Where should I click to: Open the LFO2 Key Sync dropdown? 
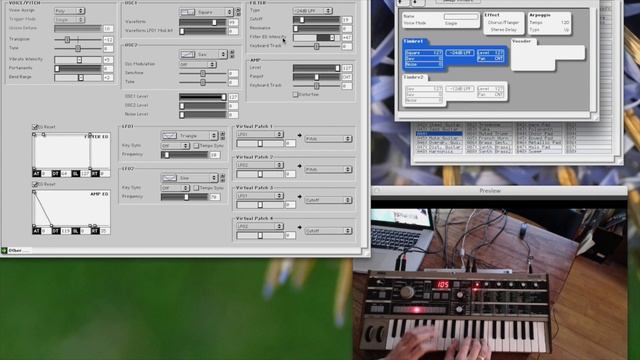pos(175,188)
